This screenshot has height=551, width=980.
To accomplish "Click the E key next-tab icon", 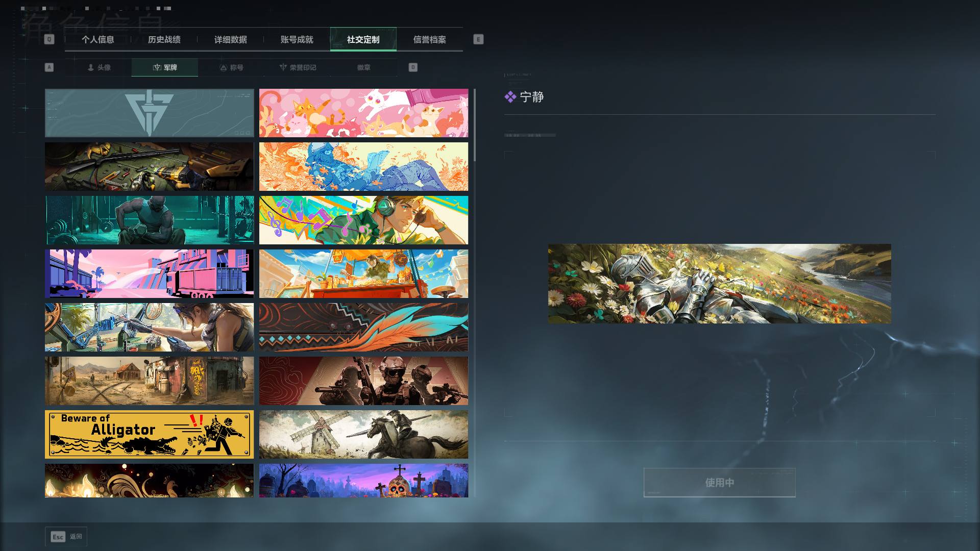I will point(478,39).
